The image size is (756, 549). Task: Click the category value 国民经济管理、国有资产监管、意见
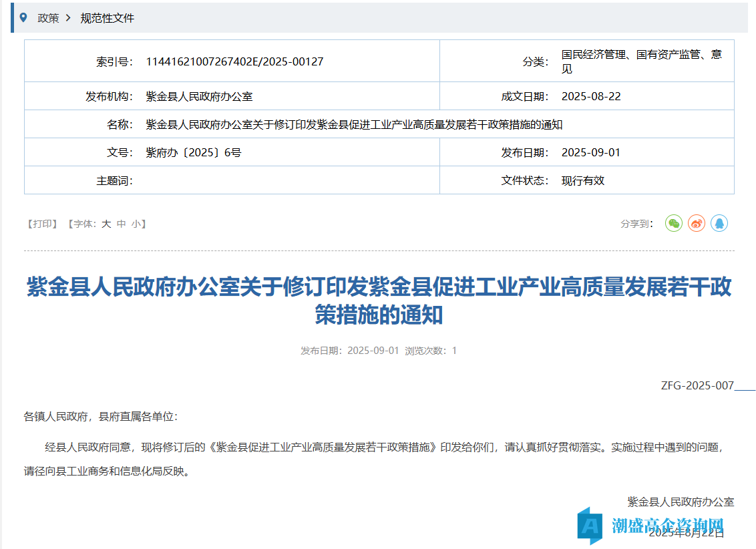click(642, 61)
